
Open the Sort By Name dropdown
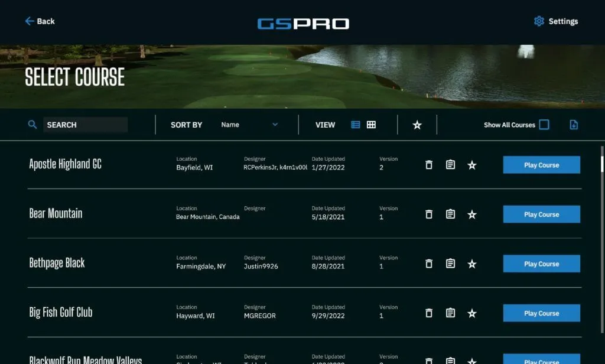pos(249,125)
